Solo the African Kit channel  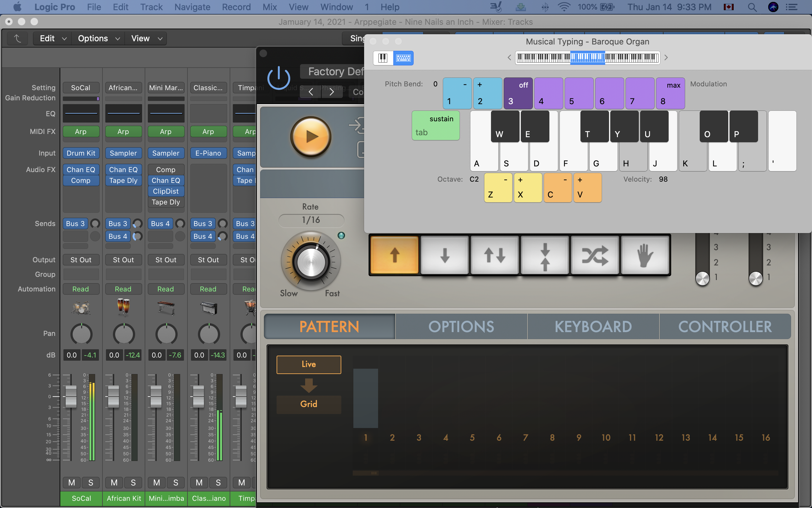point(133,483)
